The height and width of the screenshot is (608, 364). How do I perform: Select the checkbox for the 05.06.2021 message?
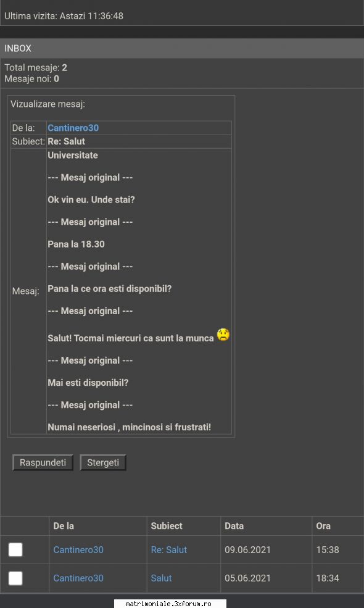[x=15, y=578]
